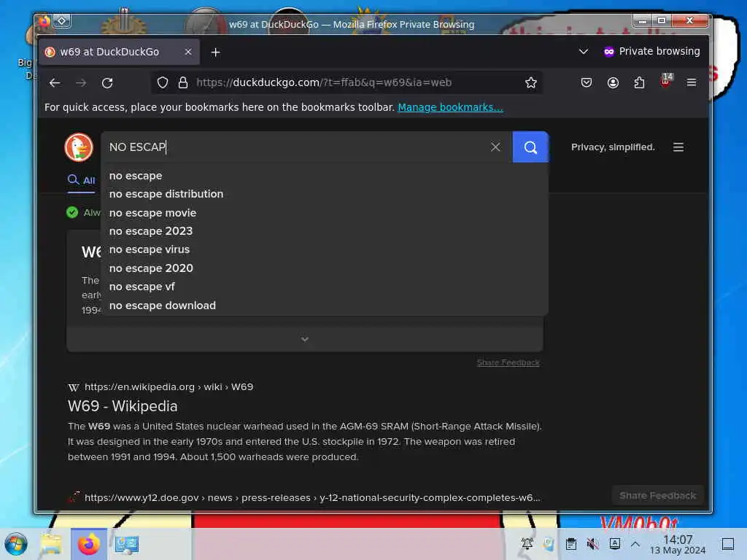Open a new tab with plus button
Image resolution: width=747 pixels, height=560 pixels.
pos(215,52)
